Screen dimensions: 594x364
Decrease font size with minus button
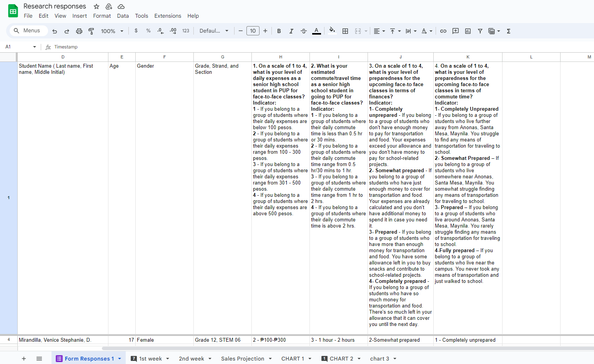click(x=241, y=31)
